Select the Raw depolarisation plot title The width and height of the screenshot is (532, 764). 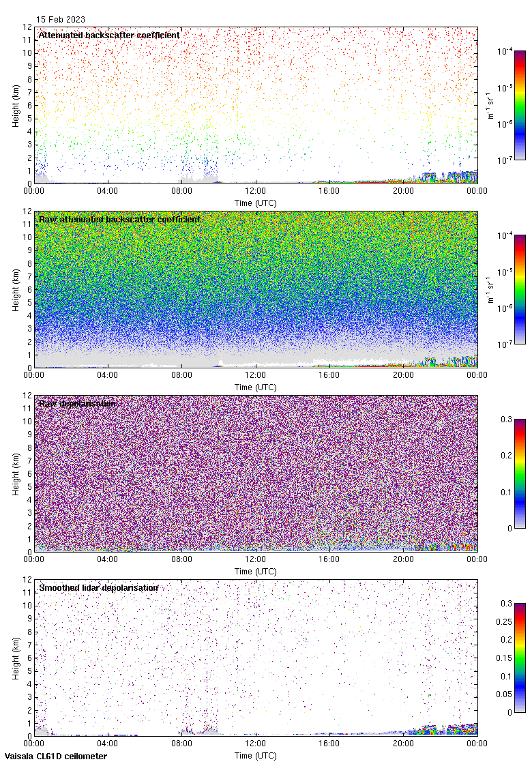pos(77,403)
